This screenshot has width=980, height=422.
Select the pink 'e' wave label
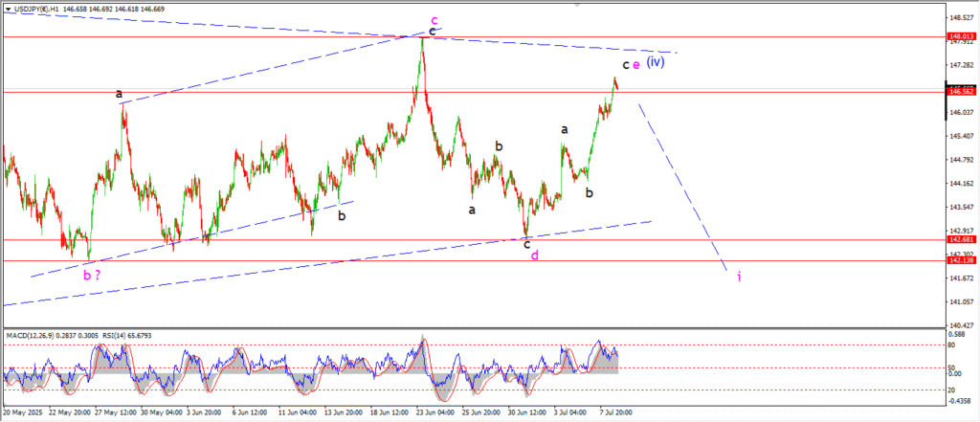[x=636, y=65]
